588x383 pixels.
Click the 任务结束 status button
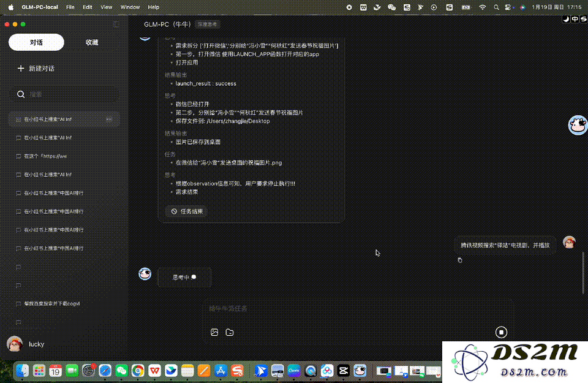click(186, 211)
